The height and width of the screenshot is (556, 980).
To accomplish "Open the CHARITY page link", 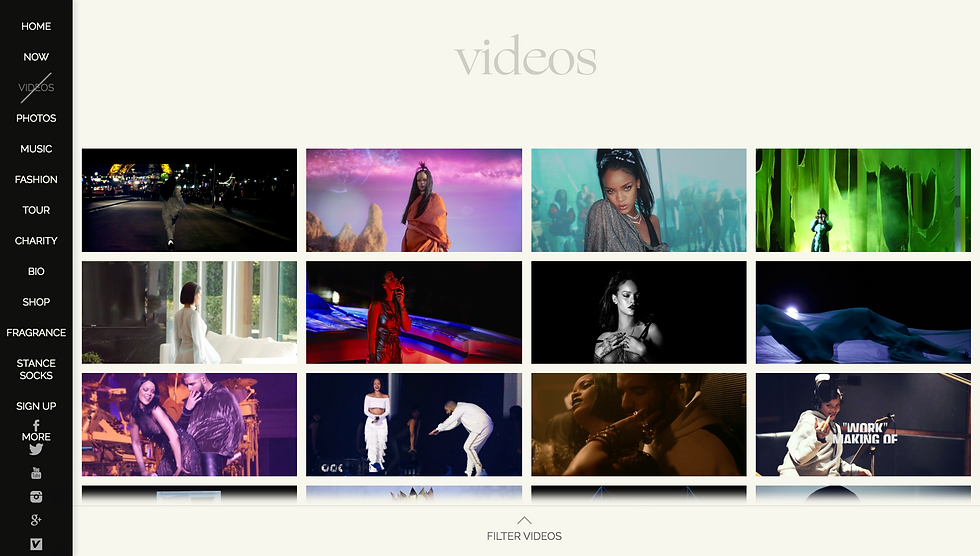I will [36, 241].
